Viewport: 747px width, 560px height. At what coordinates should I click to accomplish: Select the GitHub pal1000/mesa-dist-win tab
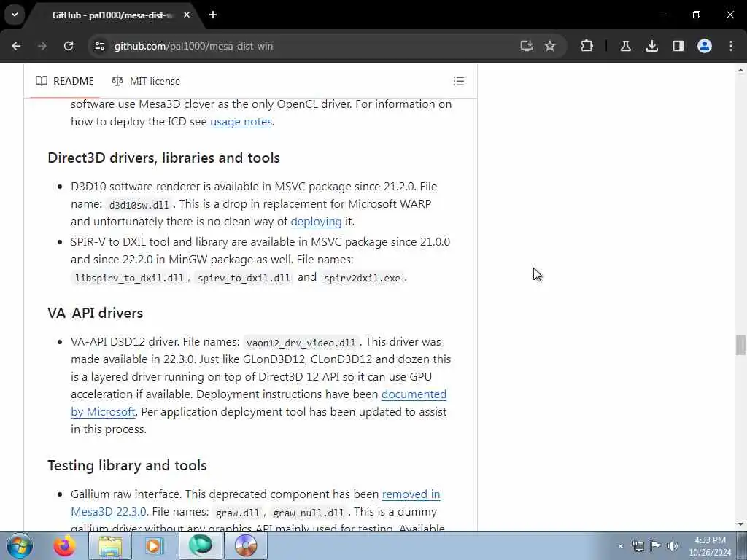pyautogui.click(x=112, y=15)
